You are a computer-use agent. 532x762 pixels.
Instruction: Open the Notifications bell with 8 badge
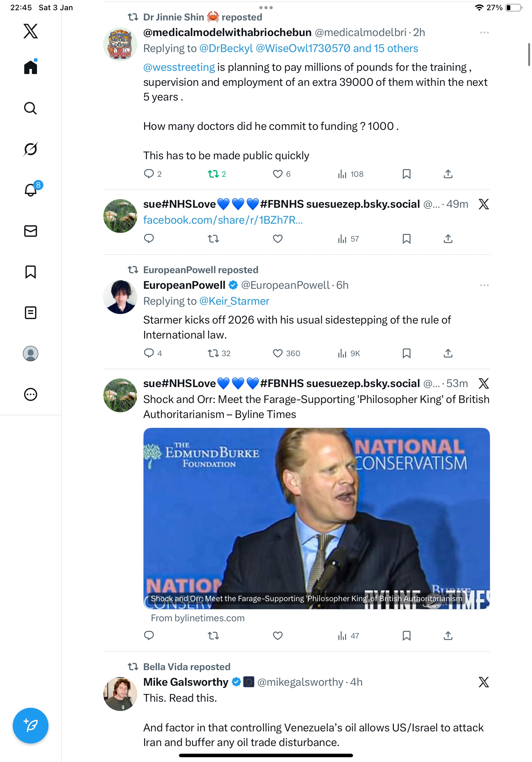coord(31,190)
